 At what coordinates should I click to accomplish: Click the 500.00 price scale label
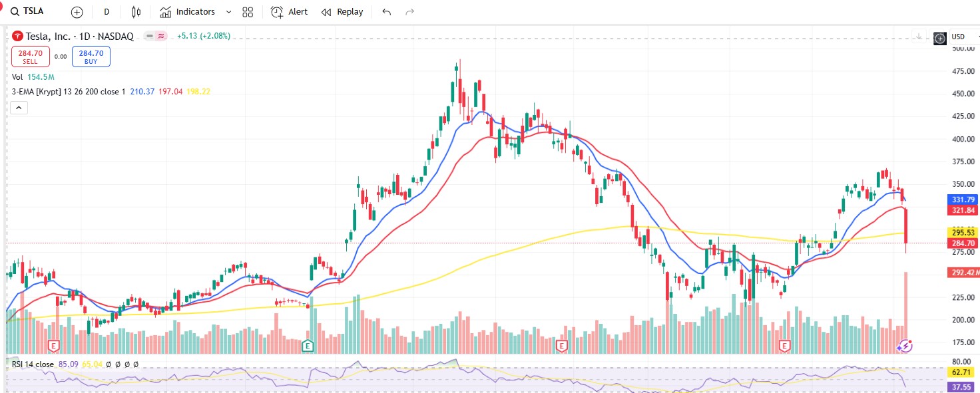(963, 49)
